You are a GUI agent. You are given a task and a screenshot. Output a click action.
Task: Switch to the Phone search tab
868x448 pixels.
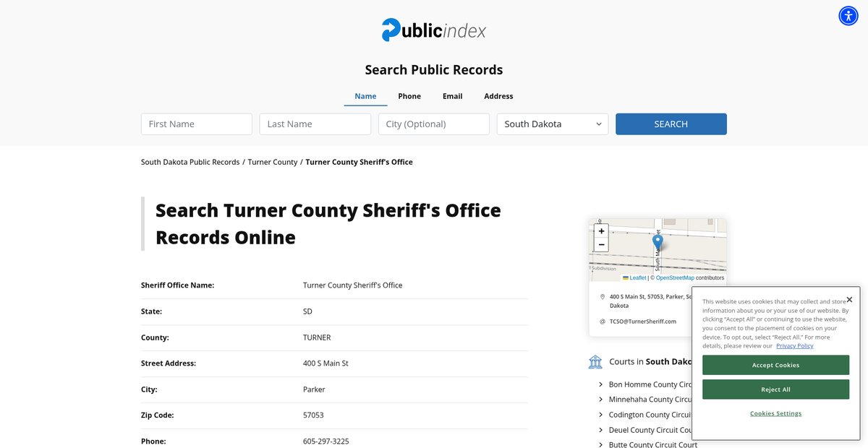coord(409,96)
